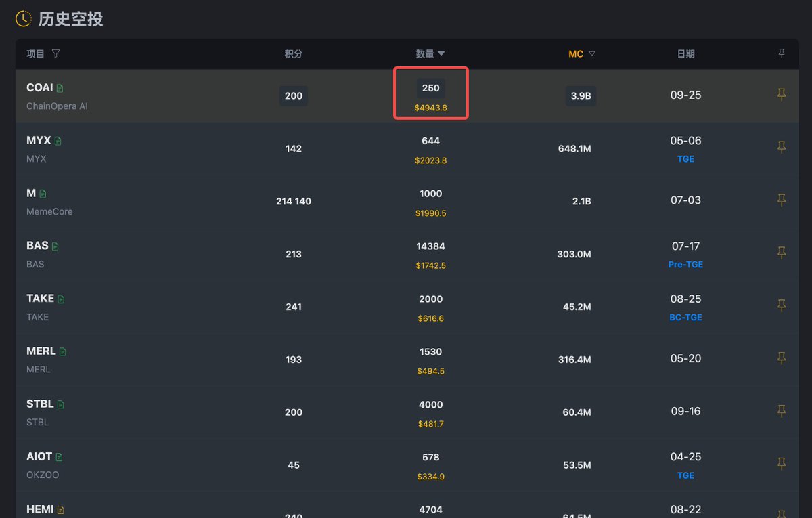Click the pin icon in the table header

pos(782,53)
